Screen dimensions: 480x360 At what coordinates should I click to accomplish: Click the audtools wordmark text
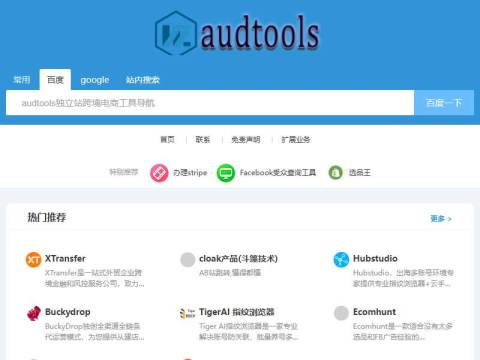260,33
